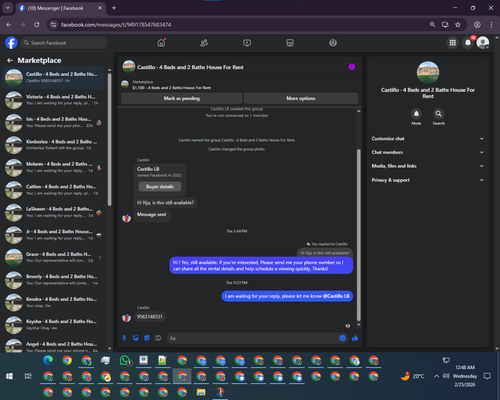Click the 9563148531 message bubble
The height and width of the screenshot is (400, 500).
coord(150,317)
